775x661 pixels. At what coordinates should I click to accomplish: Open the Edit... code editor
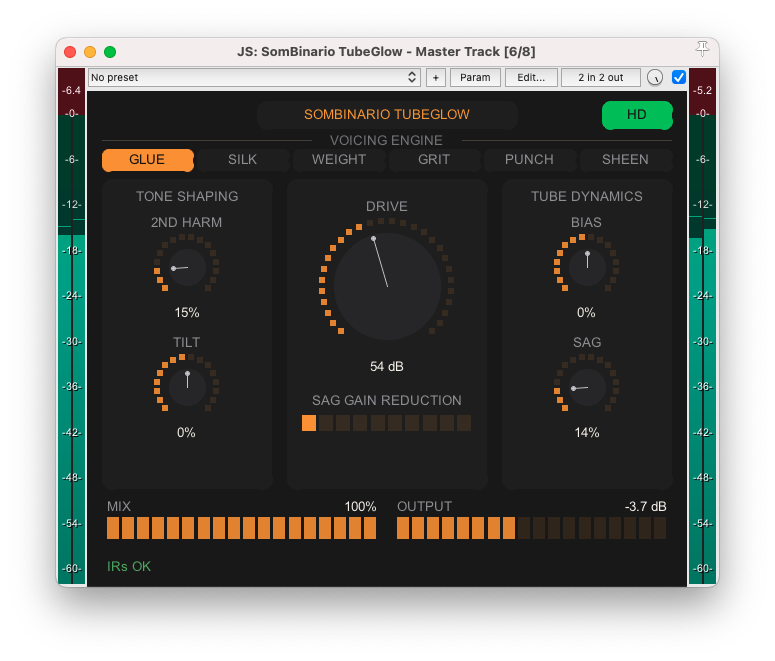coord(531,78)
